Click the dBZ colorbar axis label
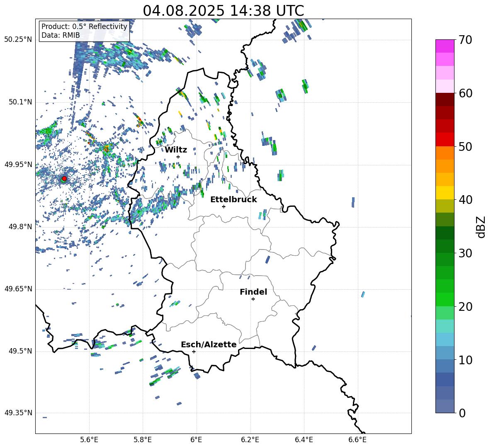The height and width of the screenshot is (448, 491). click(481, 227)
